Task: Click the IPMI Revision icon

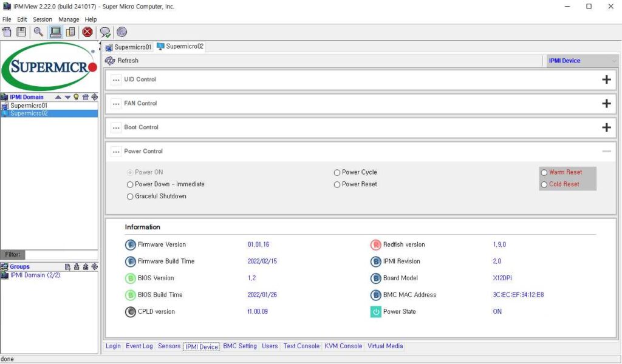Action: (x=375, y=261)
